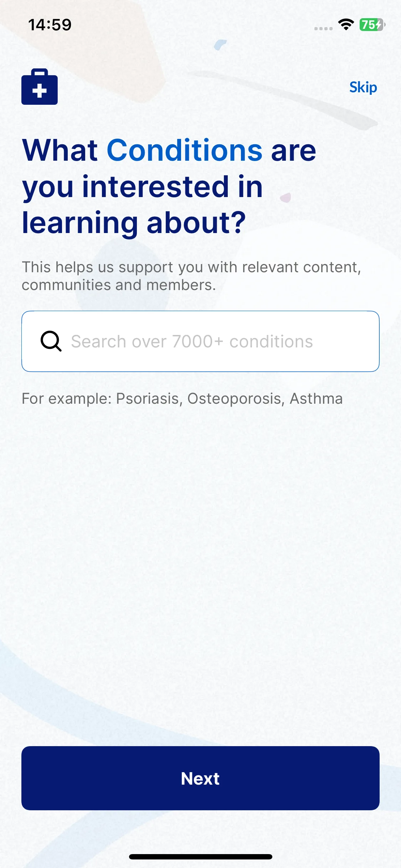Select the highlighted word Conditions

(185, 150)
